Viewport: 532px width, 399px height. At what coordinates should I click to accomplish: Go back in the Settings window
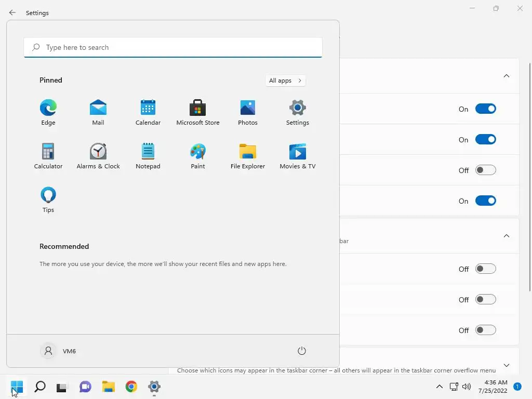point(12,12)
